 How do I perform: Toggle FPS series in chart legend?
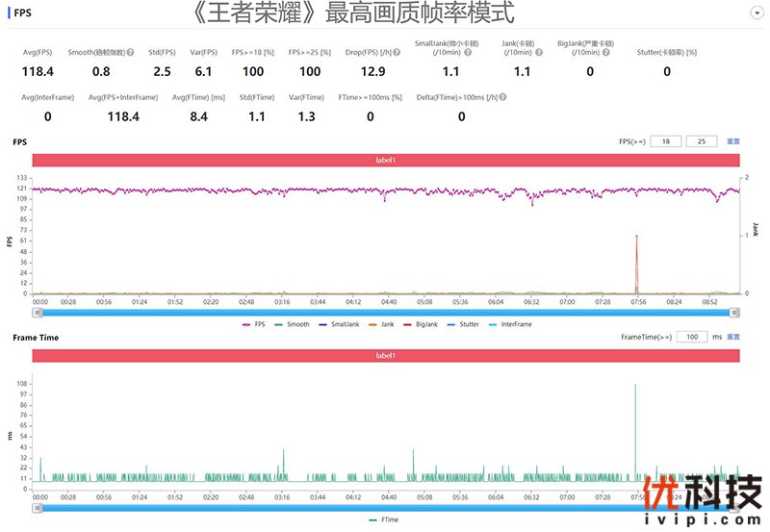click(255, 324)
